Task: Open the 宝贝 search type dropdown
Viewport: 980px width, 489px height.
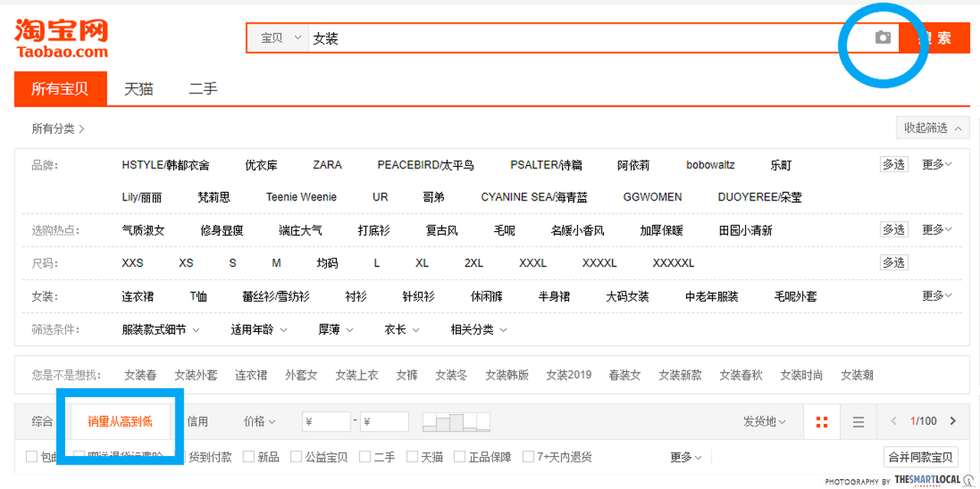Action: click(x=280, y=38)
